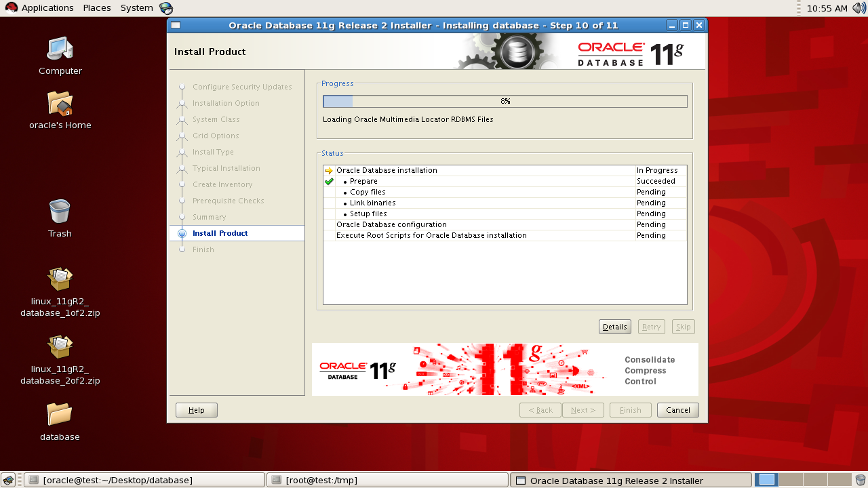Click the Link binaries status row
Image resolution: width=868 pixels, height=488 pixels.
click(505, 203)
